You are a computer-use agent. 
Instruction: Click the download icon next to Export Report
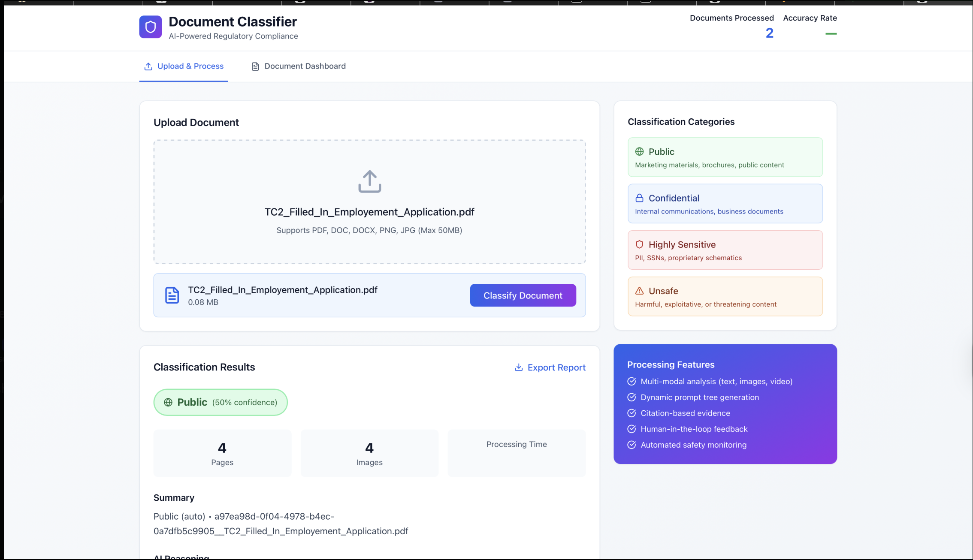(x=519, y=367)
